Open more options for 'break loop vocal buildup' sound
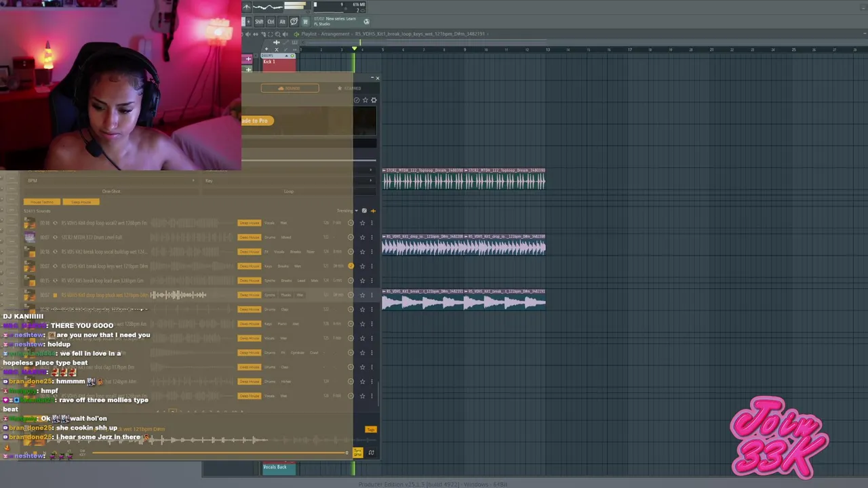Image resolution: width=868 pixels, height=488 pixels. [372, 251]
